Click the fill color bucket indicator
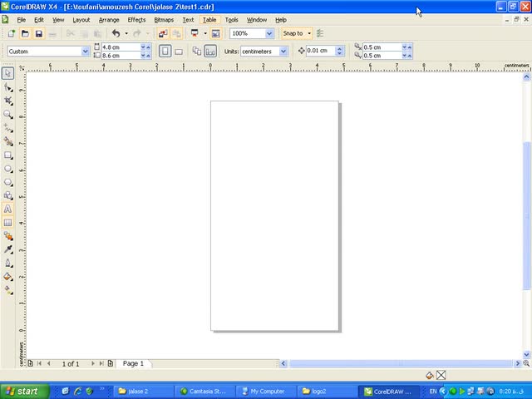 430,375
